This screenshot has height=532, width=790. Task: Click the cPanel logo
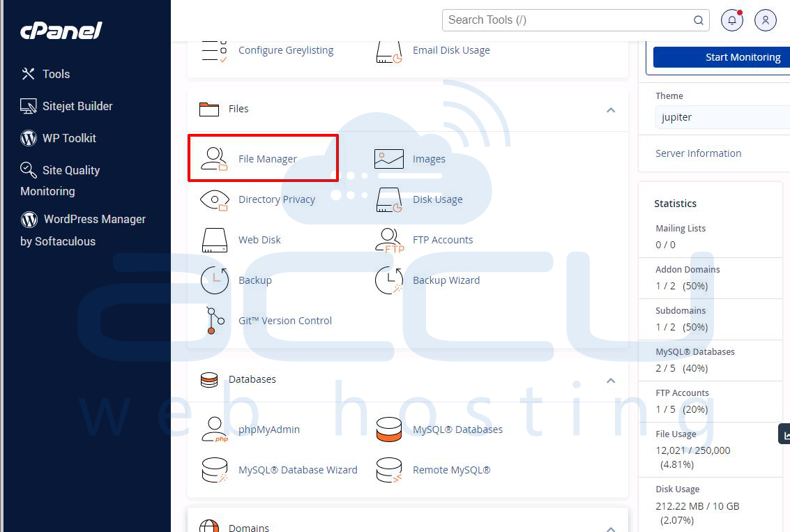click(61, 31)
